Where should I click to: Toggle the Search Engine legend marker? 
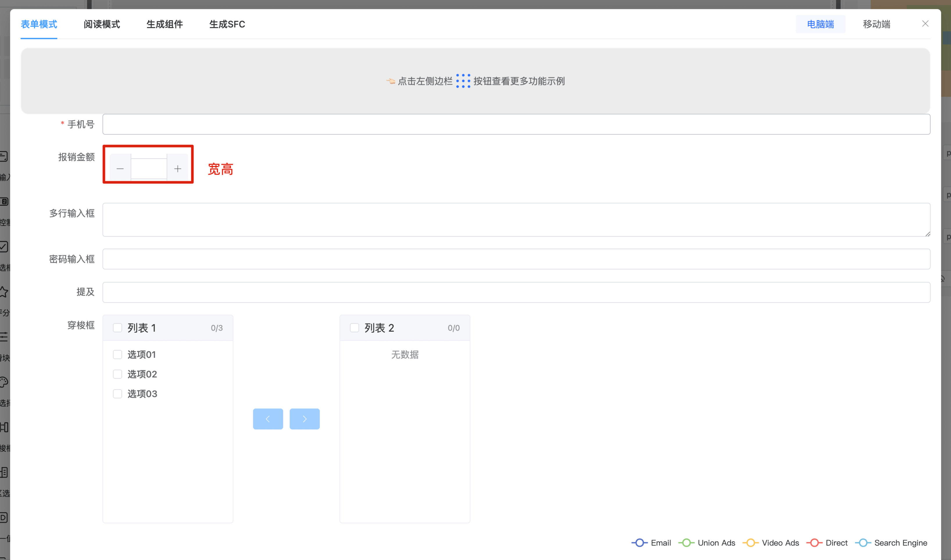point(863,543)
